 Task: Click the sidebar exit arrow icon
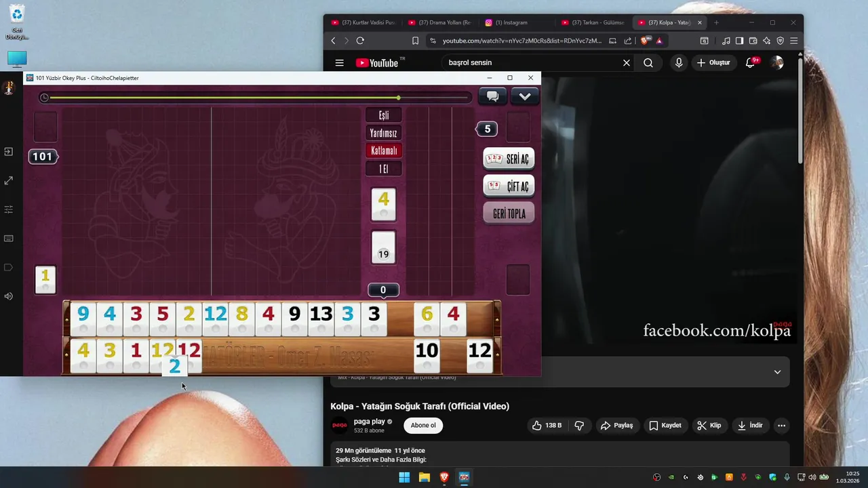8,152
